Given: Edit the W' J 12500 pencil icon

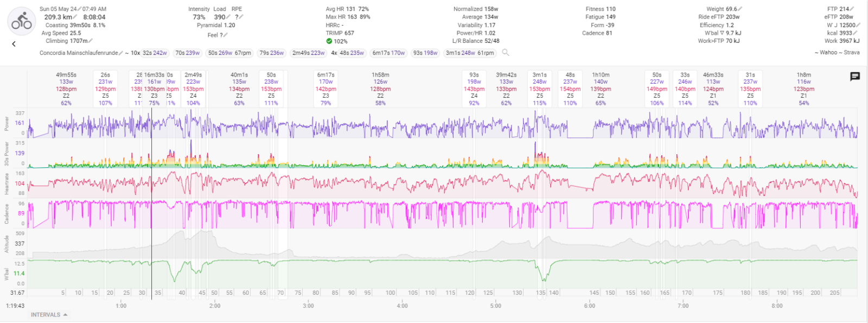Looking at the screenshot, I should (x=858, y=25).
